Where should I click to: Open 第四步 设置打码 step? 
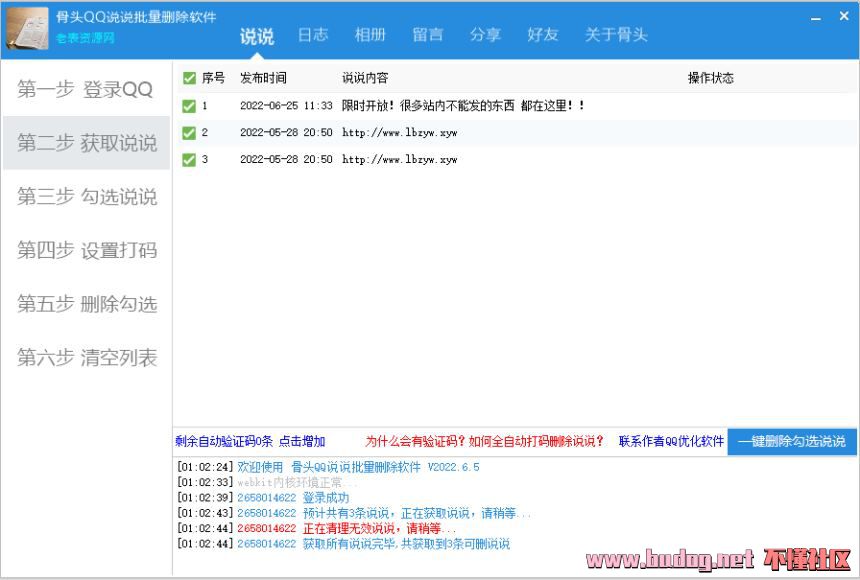(x=86, y=251)
